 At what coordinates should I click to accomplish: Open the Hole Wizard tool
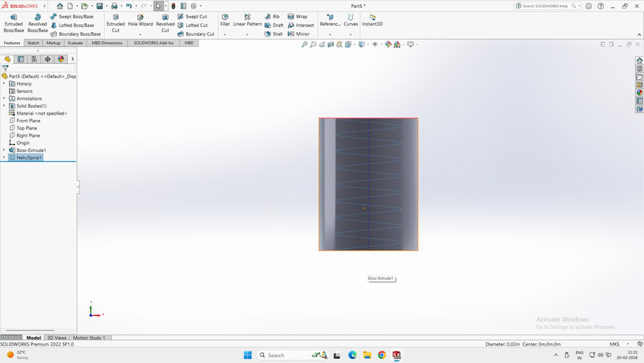[140, 21]
